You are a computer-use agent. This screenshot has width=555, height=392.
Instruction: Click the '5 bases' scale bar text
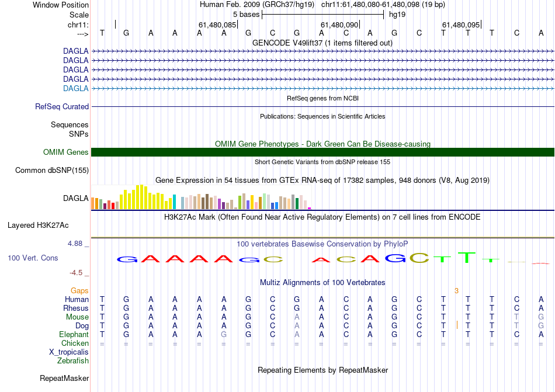[246, 15]
